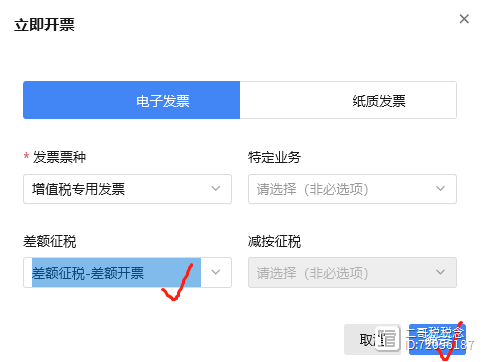The image size is (486, 362).
Task: Click the blue confirm button beside 取消
Action: pos(437,339)
